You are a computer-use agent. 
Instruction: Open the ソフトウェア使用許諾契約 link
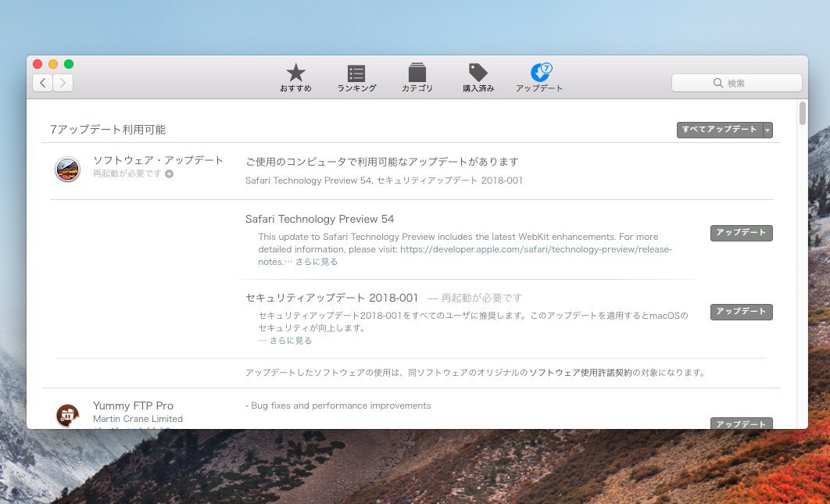tap(581, 373)
